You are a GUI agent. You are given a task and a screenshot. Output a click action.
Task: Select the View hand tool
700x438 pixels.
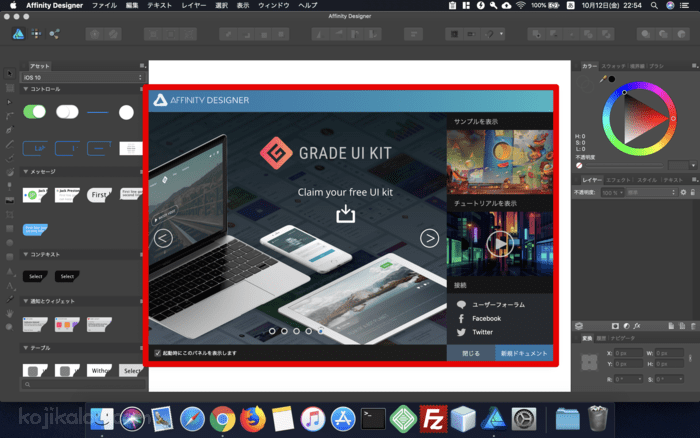coord(9,313)
